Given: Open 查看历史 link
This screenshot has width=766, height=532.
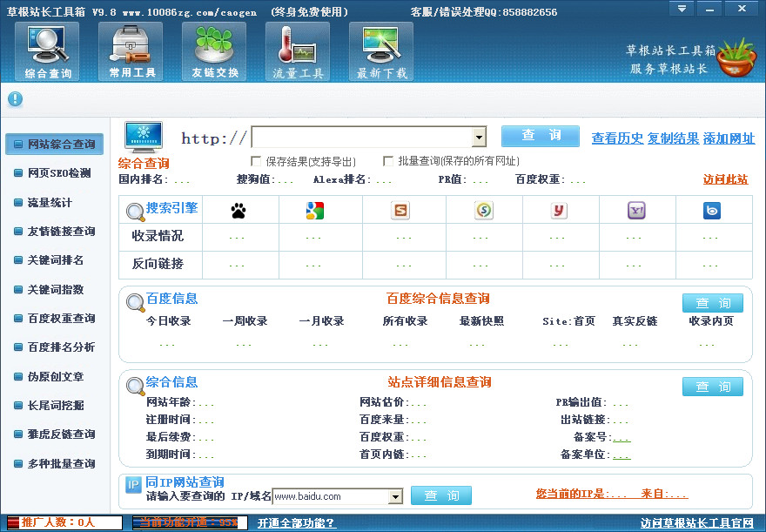Looking at the screenshot, I should pyautogui.click(x=617, y=138).
